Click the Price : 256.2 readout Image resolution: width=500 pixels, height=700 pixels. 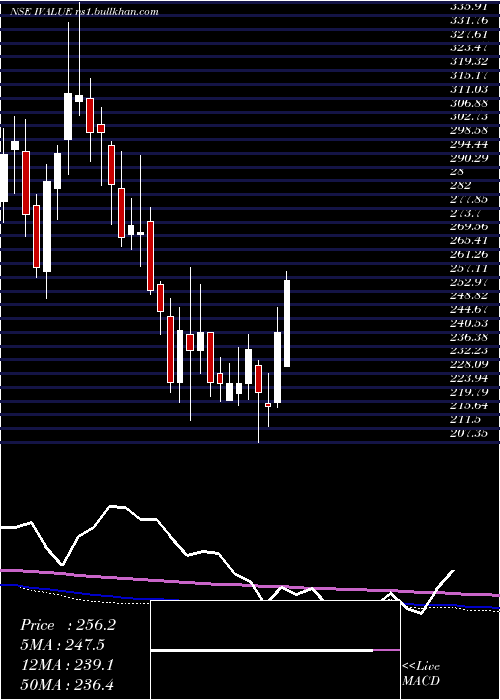[x=68, y=625]
